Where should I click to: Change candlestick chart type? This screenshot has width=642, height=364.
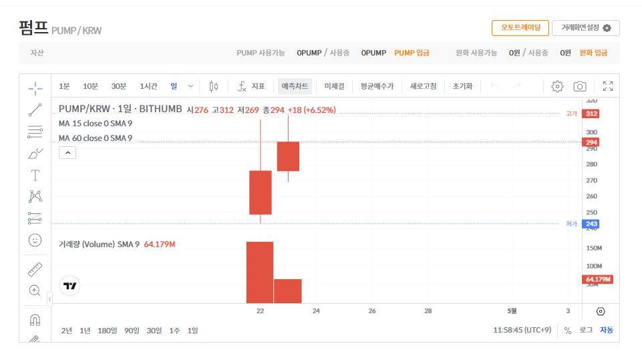[214, 86]
